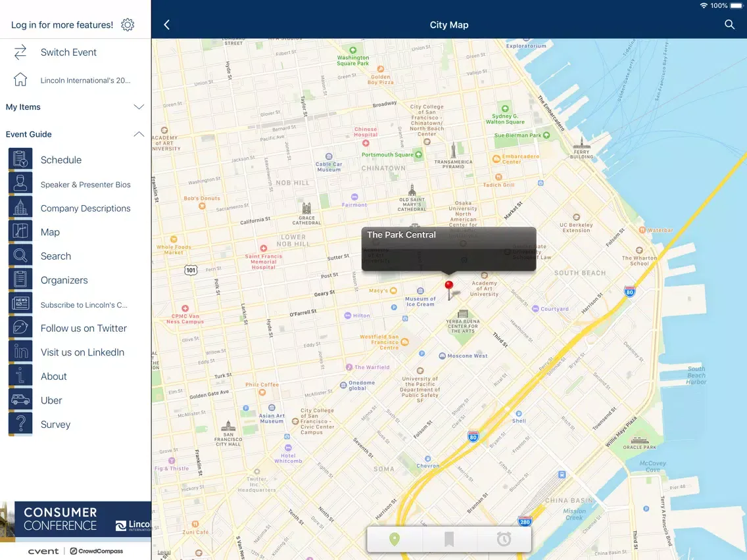Tap the Uber entry label

coord(51,400)
